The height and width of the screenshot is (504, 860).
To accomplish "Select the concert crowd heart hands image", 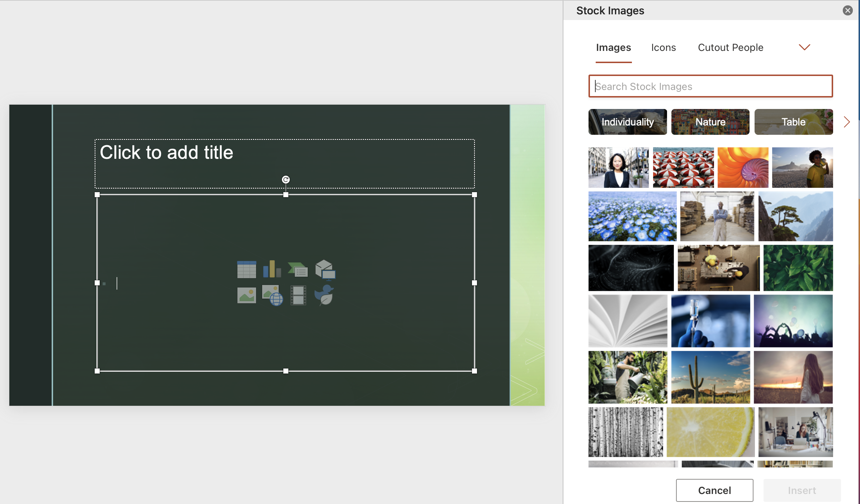I will pos(793,321).
